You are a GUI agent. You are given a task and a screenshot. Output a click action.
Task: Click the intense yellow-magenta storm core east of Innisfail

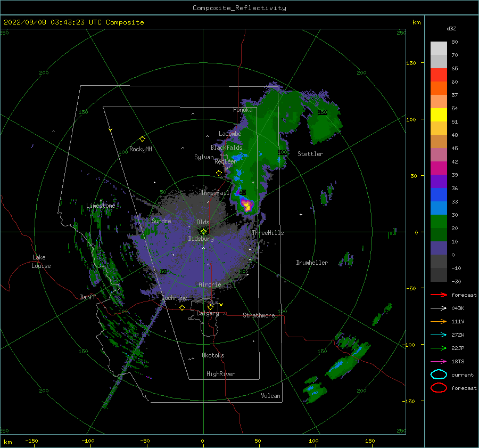point(247,205)
